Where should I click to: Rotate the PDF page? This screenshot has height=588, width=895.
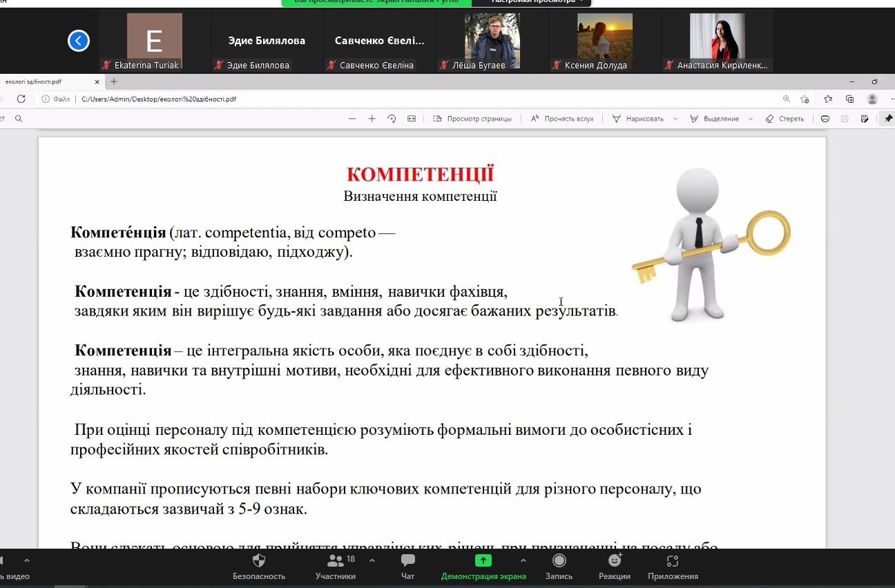point(392,119)
